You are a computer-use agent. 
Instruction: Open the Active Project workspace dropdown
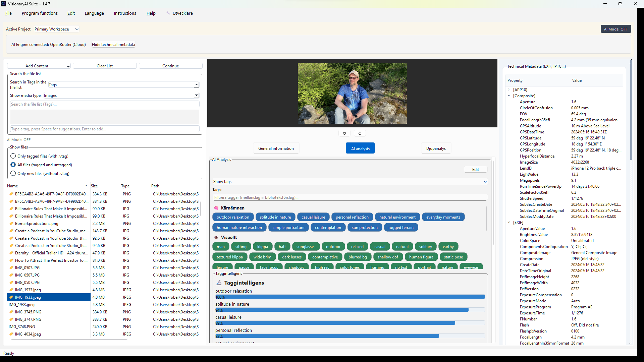(56, 29)
